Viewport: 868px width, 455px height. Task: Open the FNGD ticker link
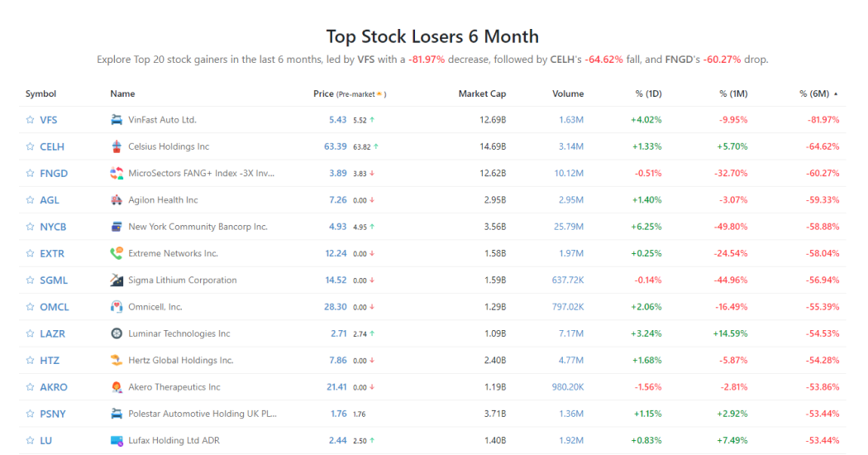point(54,173)
